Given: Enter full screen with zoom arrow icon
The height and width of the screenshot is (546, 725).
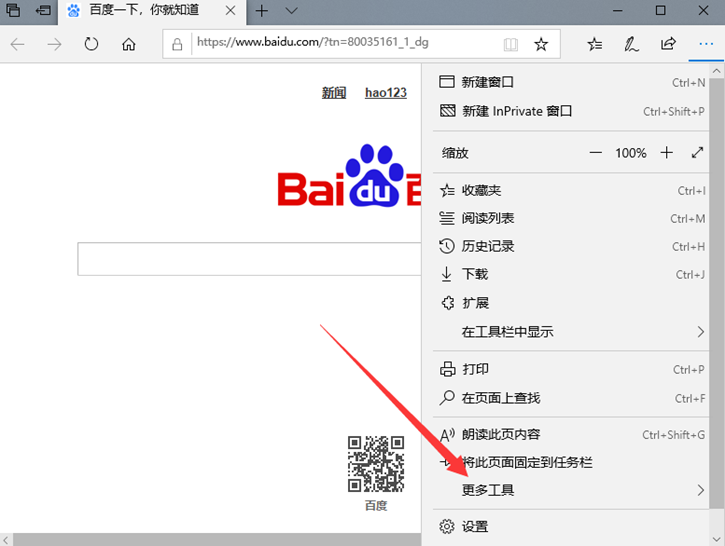Looking at the screenshot, I should (x=697, y=153).
